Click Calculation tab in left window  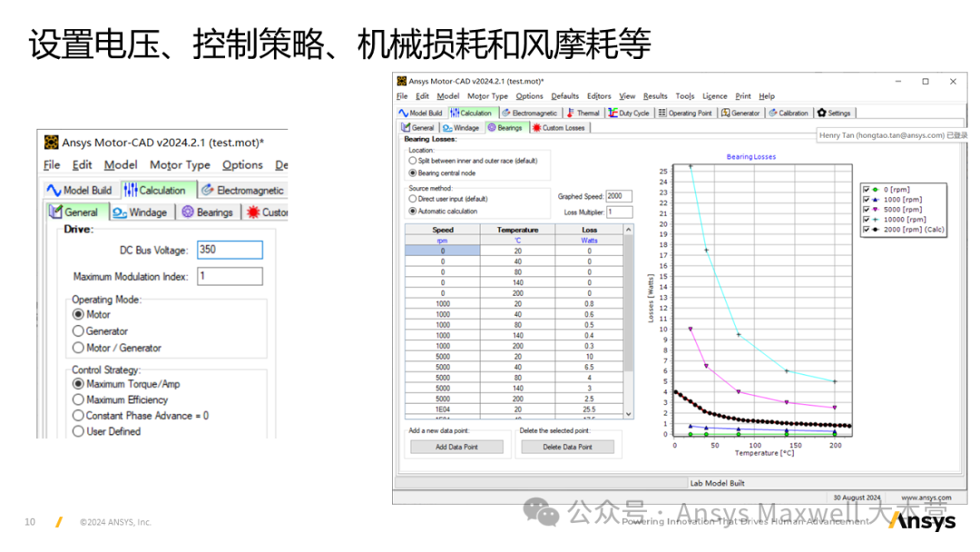click(x=156, y=190)
